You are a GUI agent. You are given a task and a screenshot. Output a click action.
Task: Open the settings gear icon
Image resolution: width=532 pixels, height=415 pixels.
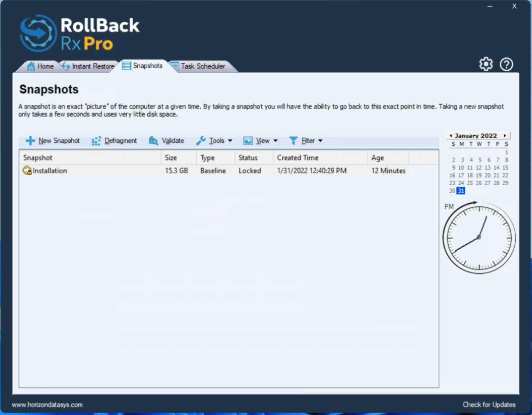pos(486,64)
